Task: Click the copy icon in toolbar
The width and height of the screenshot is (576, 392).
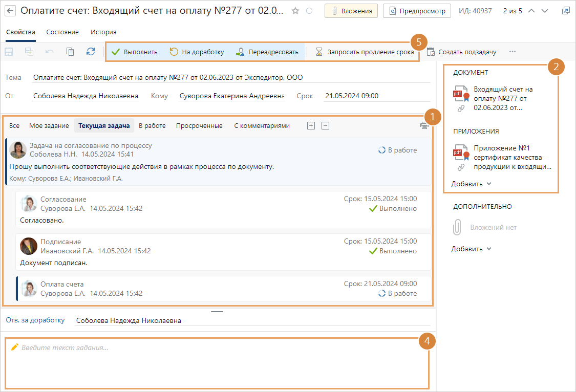Action: pos(70,52)
